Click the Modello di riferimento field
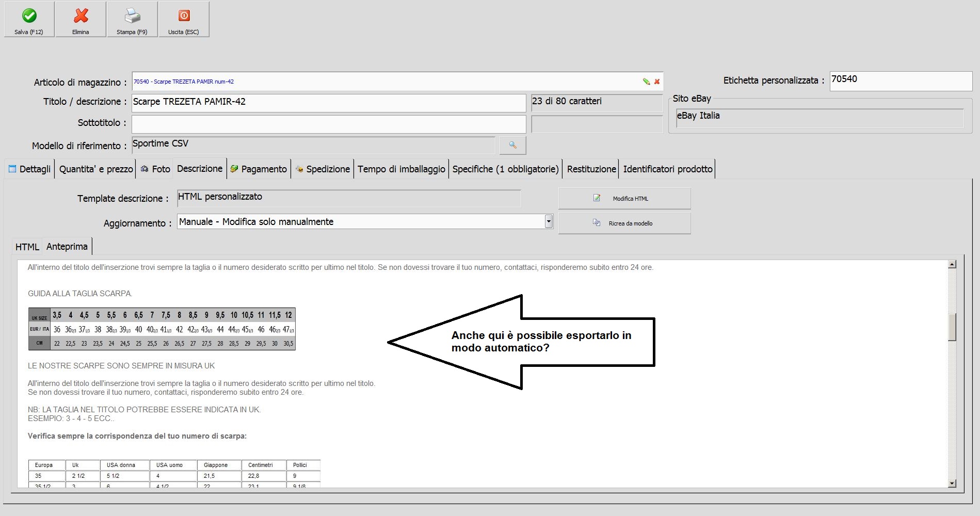The width and height of the screenshot is (980, 516). click(313, 144)
